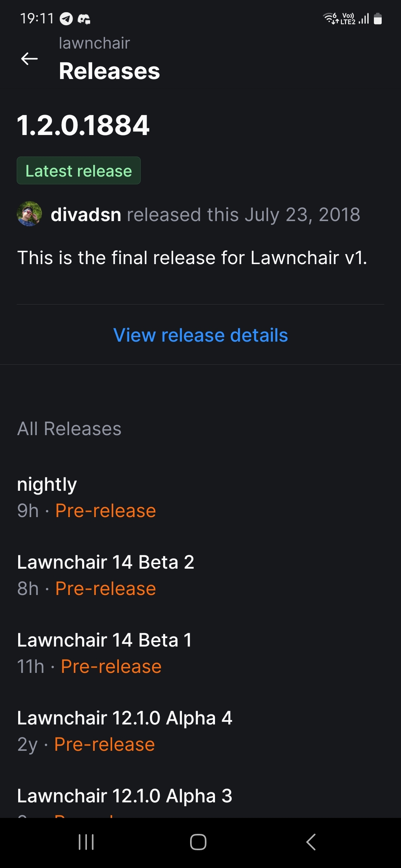401x868 pixels.
Task: Tap the back arrow beside Releases
Action: point(29,59)
